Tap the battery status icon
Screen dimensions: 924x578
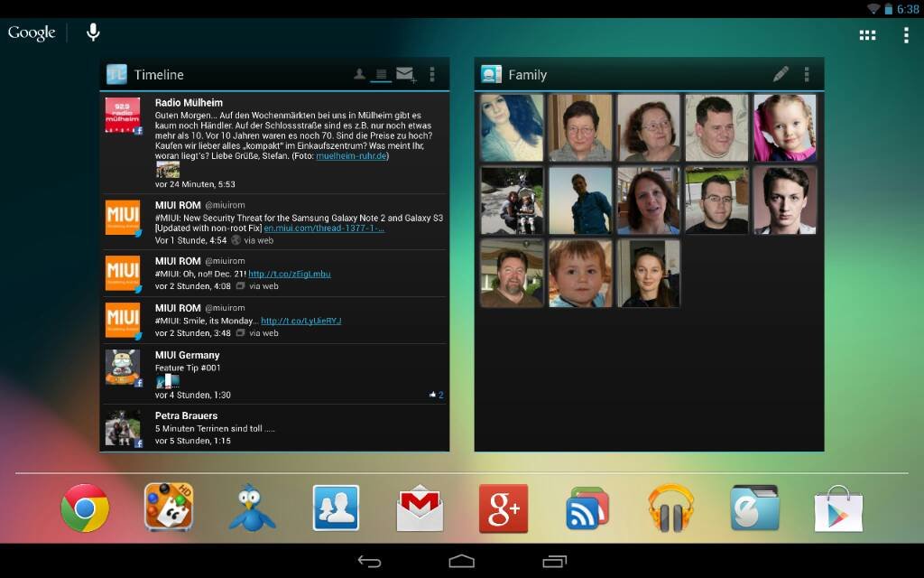pyautogui.click(x=888, y=9)
